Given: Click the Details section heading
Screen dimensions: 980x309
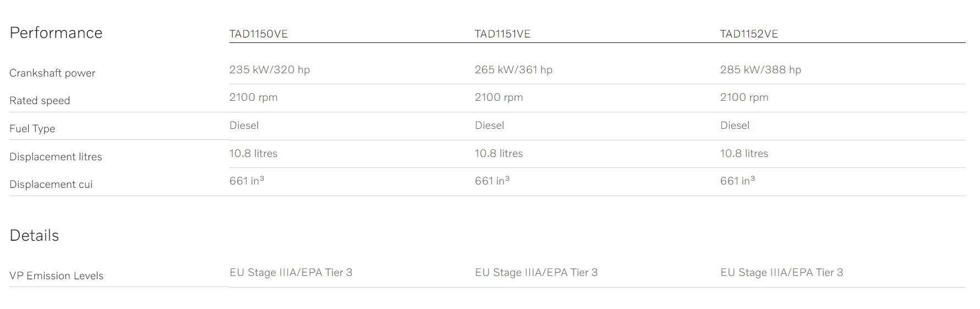Looking at the screenshot, I should 34,236.
